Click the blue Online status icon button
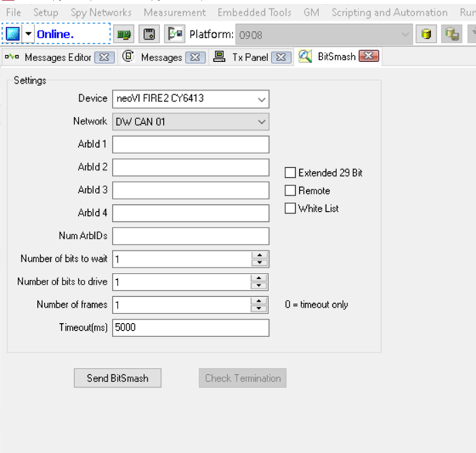476x453 pixels. pyautogui.click(x=13, y=34)
